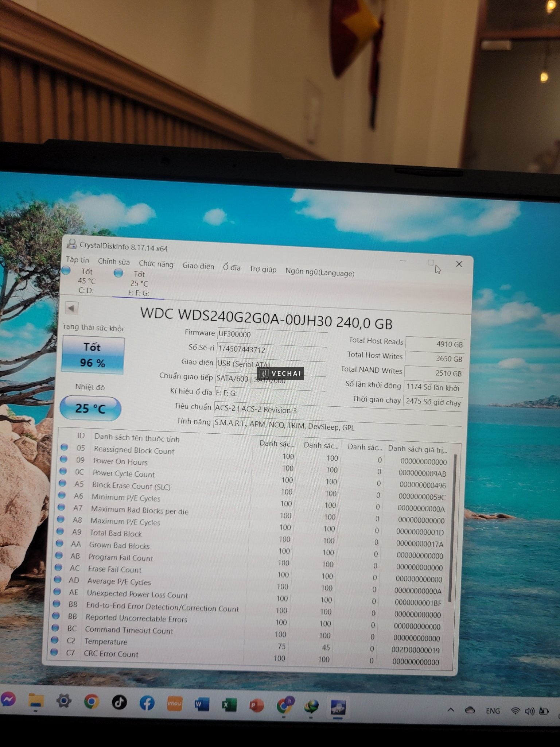Click the status dot of Total Bad Block
560x747 pixels.
(x=60, y=531)
